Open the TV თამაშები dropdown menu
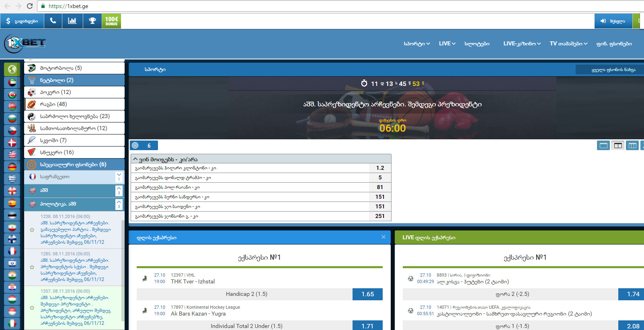 pos(568,44)
